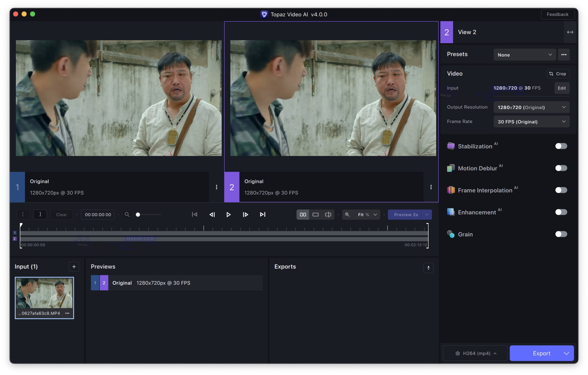Click the swap arrows icon next to View 2

[x=570, y=32]
